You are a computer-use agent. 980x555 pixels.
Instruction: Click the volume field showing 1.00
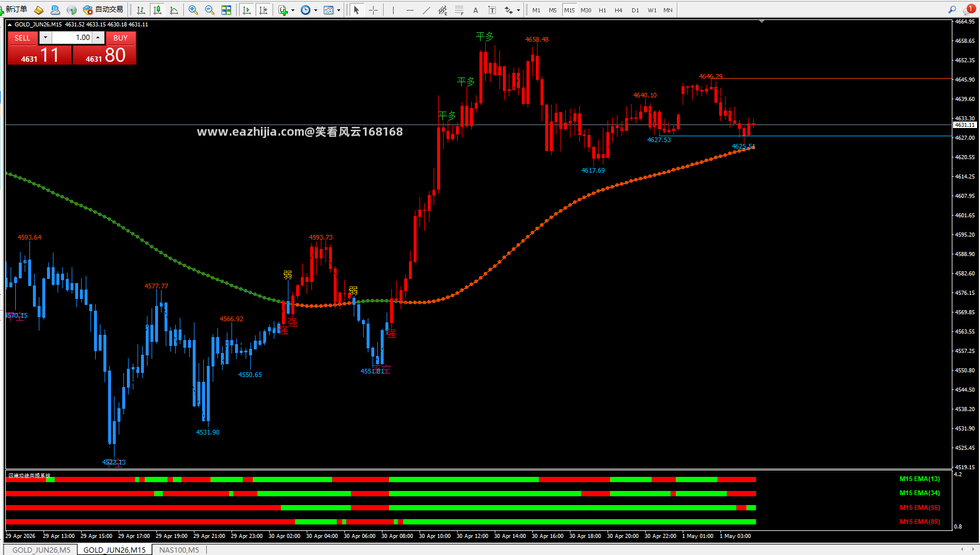[72, 38]
